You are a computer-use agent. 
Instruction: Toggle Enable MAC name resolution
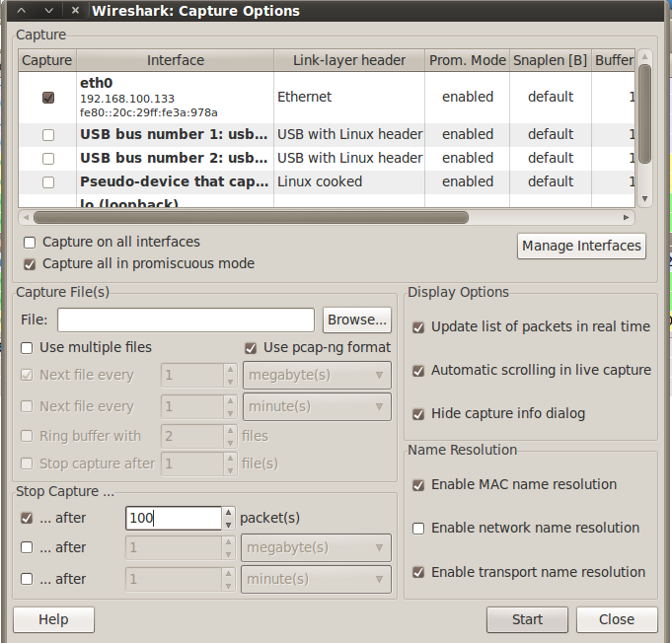[418, 485]
